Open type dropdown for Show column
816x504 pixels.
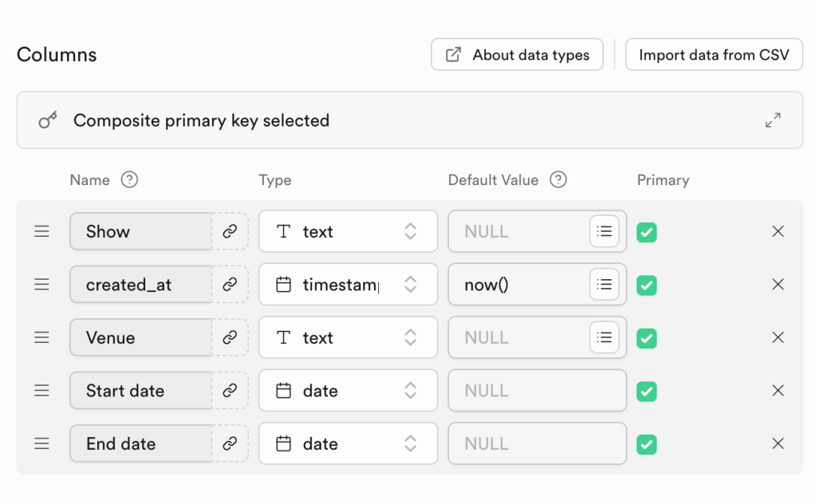coord(348,231)
